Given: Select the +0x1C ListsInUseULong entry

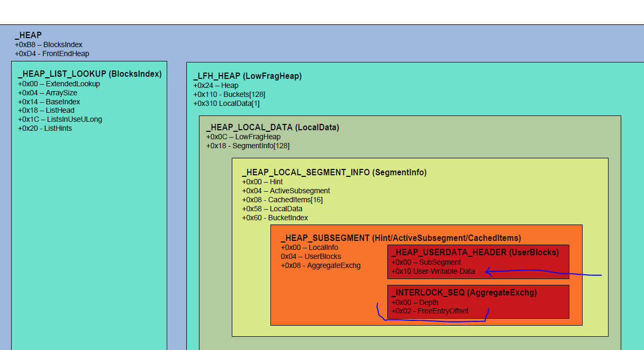Looking at the screenshot, I should tap(60, 119).
